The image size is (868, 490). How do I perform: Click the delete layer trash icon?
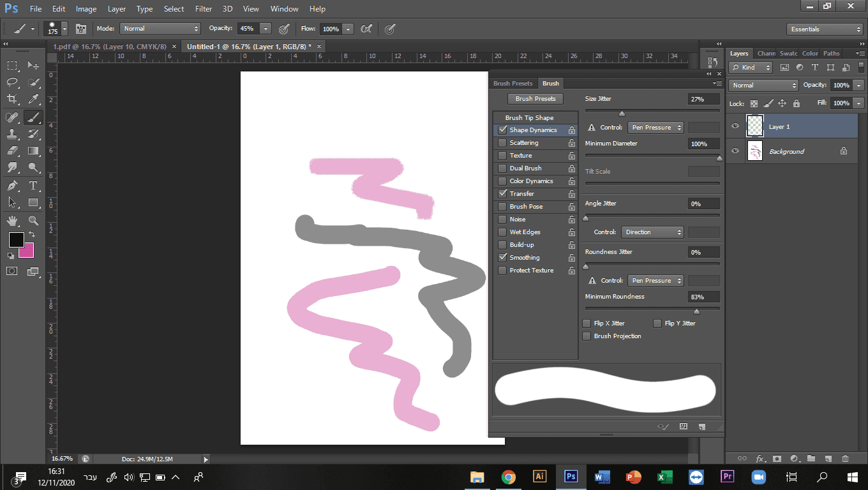point(845,458)
